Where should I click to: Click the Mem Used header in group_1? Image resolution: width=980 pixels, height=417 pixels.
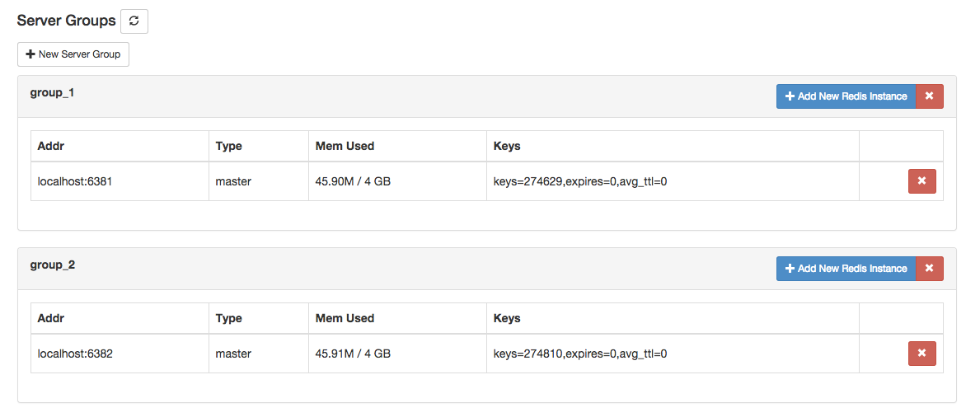(397, 147)
